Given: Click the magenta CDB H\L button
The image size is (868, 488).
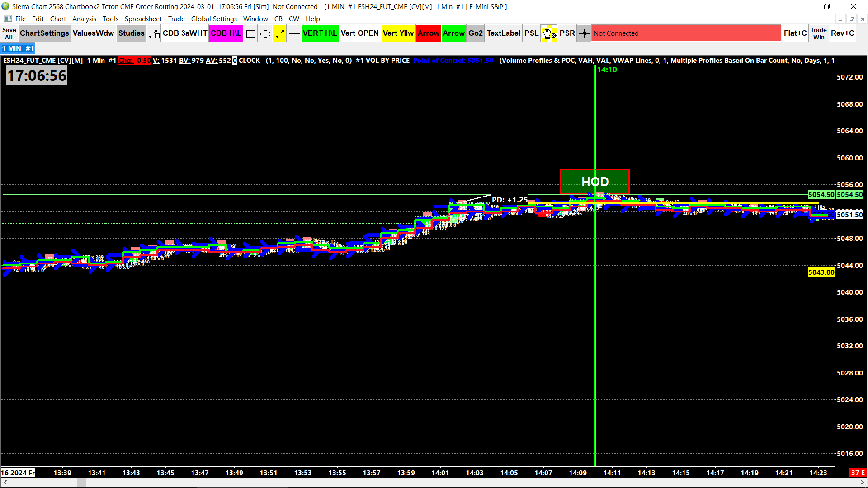Looking at the screenshot, I should click(x=226, y=33).
